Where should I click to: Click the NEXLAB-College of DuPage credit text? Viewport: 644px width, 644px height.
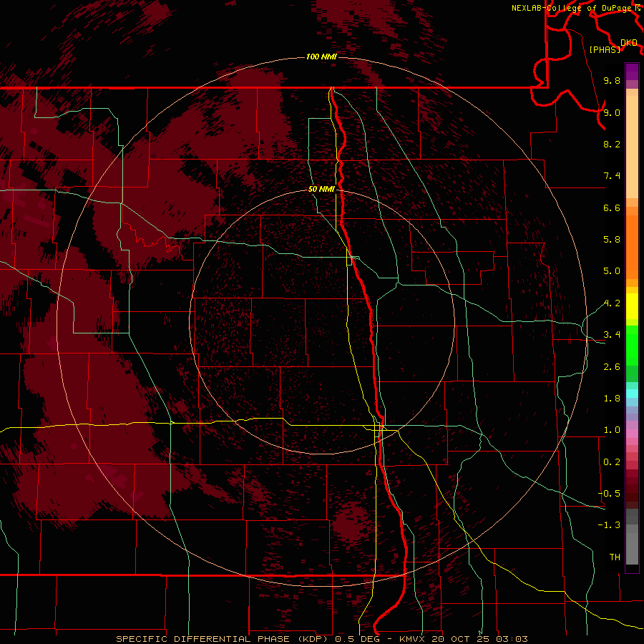point(571,8)
